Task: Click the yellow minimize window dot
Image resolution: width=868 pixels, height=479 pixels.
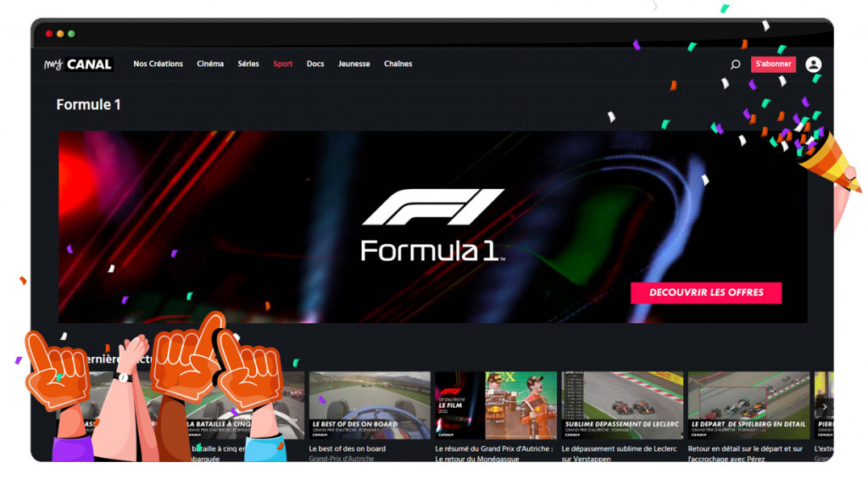Action: 60,34
